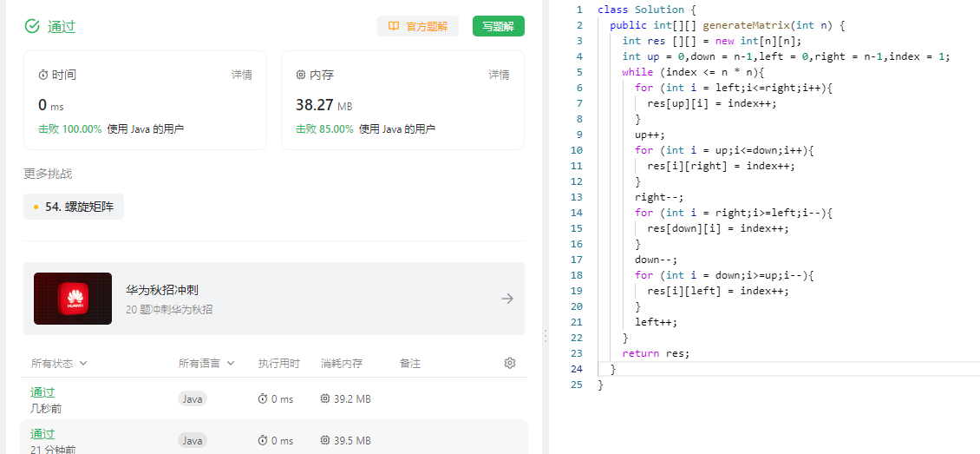980x454 pixels.
Task: Click the 击败 100.00% runtime text
Action: 70,129
